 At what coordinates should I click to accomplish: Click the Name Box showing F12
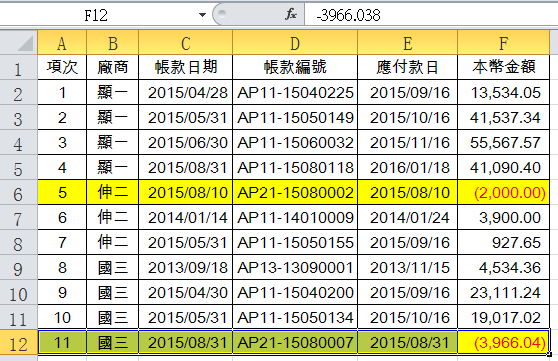pyautogui.click(x=96, y=15)
